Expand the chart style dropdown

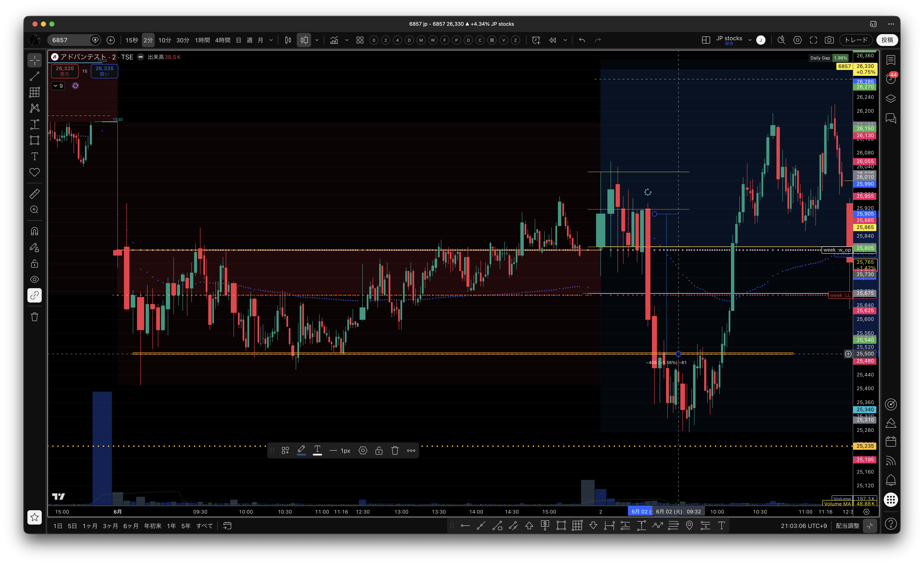(317, 40)
